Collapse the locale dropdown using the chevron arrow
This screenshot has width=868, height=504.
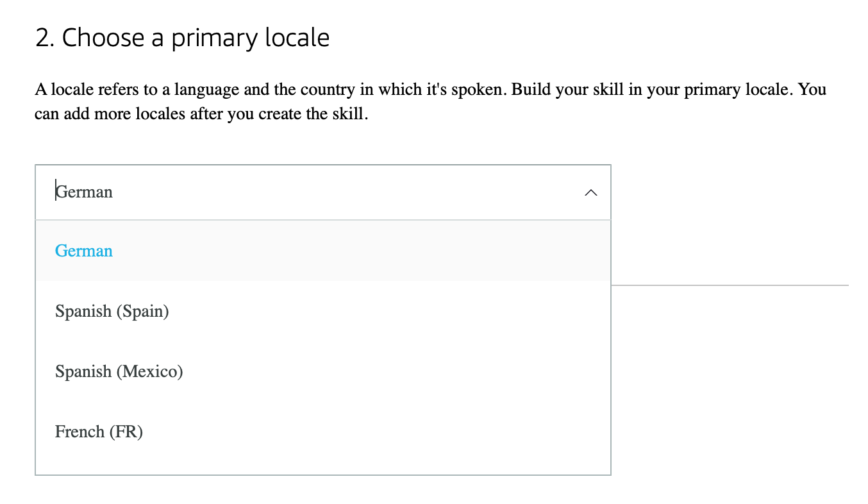coord(591,192)
